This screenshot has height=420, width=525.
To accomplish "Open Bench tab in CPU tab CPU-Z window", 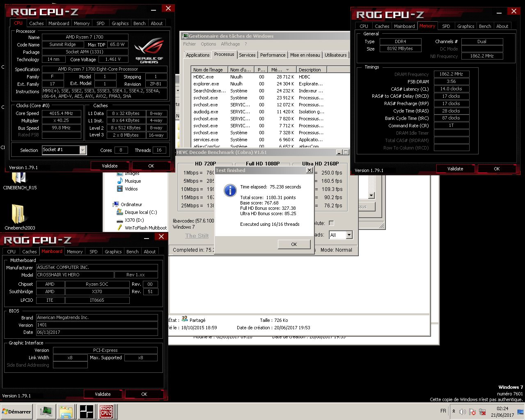I will click(x=140, y=23).
